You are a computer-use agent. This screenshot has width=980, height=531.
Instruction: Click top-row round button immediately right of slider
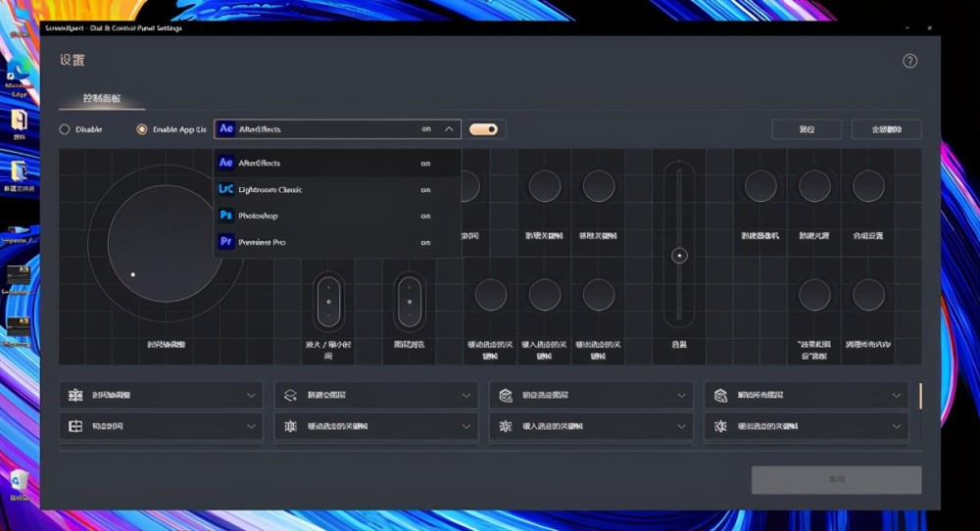pyautogui.click(x=760, y=186)
